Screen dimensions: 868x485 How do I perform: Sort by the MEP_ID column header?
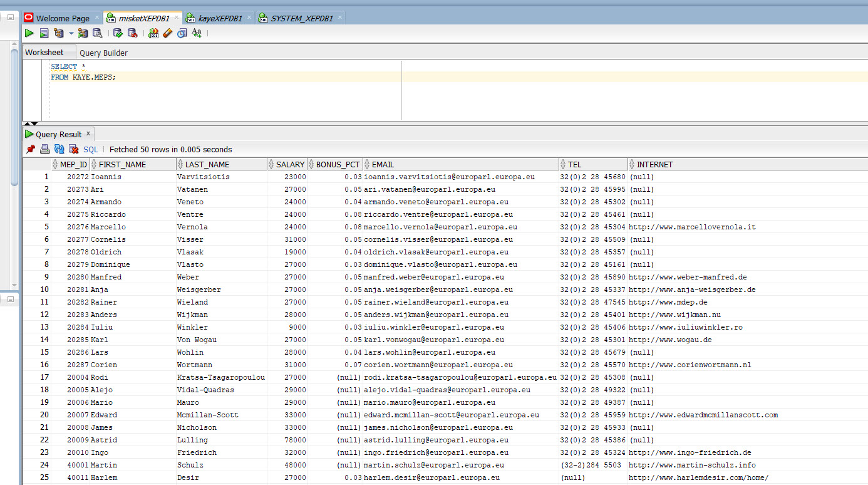[x=70, y=164]
